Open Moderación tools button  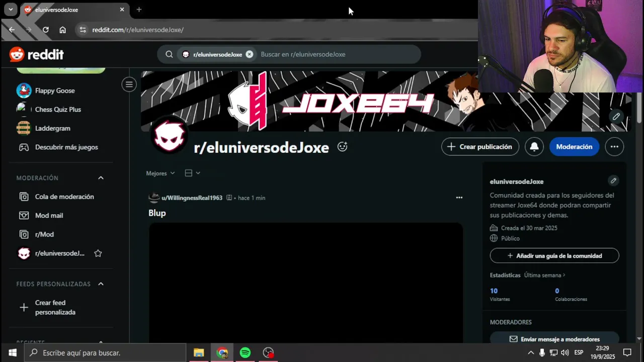point(574,147)
